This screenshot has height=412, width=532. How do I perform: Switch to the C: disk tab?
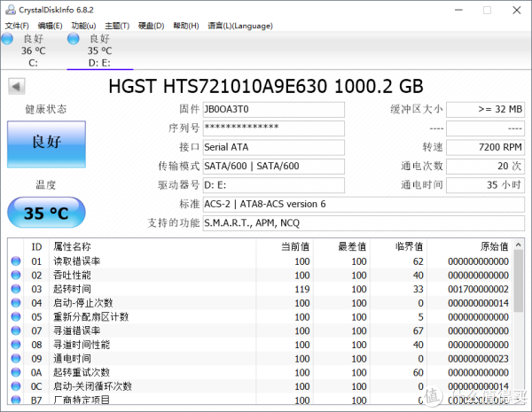point(34,51)
